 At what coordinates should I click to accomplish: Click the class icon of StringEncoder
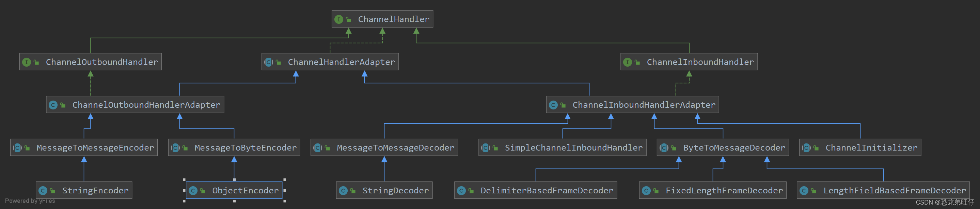click(x=43, y=191)
